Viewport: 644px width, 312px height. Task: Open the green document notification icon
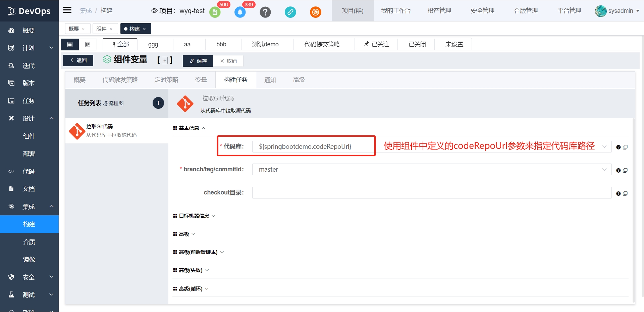point(215,12)
